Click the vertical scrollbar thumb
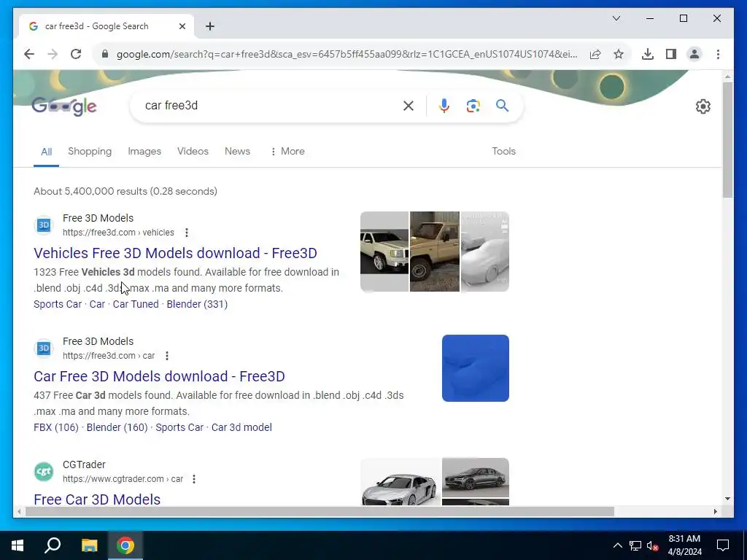Screen dimensions: 747x560 tap(727, 140)
